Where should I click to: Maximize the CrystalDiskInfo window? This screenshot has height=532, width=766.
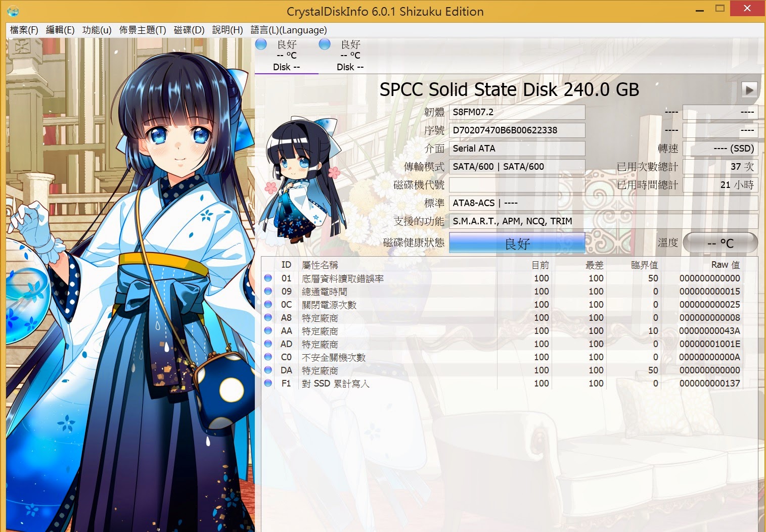(x=720, y=9)
